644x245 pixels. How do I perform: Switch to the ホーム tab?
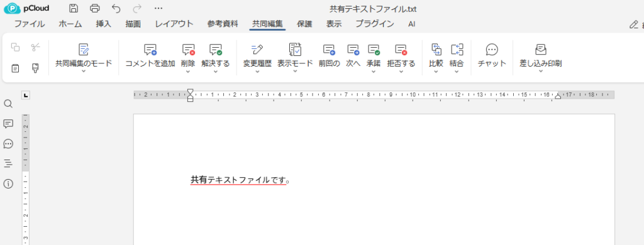(x=70, y=24)
